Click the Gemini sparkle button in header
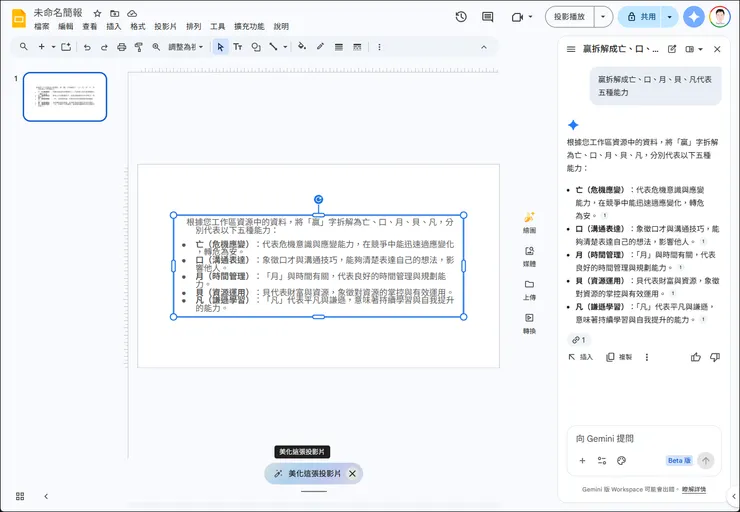The width and height of the screenshot is (740, 512). click(x=694, y=17)
